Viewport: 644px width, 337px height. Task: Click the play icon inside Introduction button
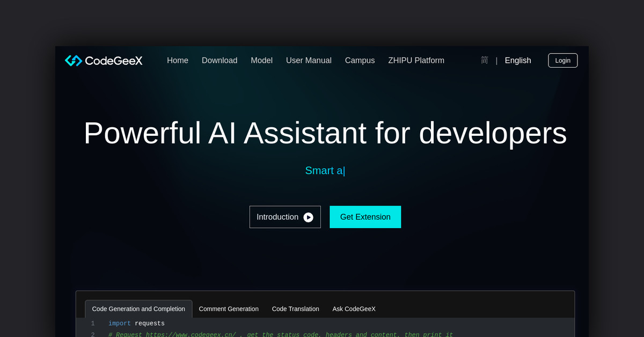pyautogui.click(x=308, y=217)
